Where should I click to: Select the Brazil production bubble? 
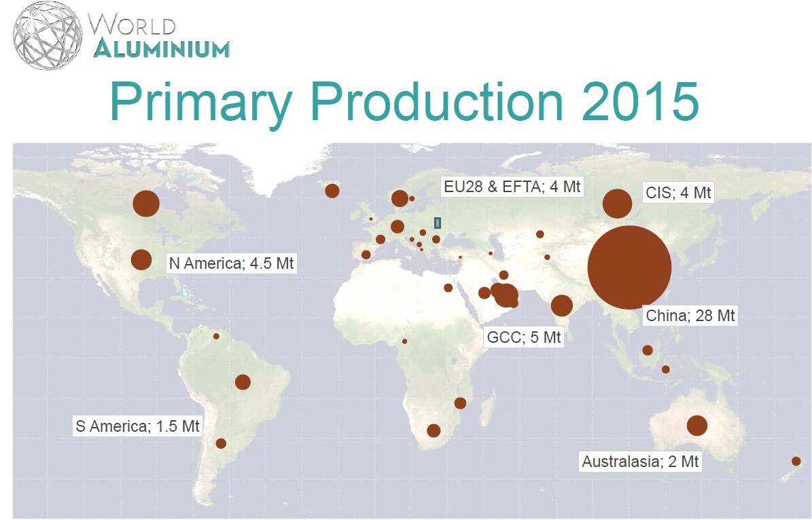coord(243,382)
